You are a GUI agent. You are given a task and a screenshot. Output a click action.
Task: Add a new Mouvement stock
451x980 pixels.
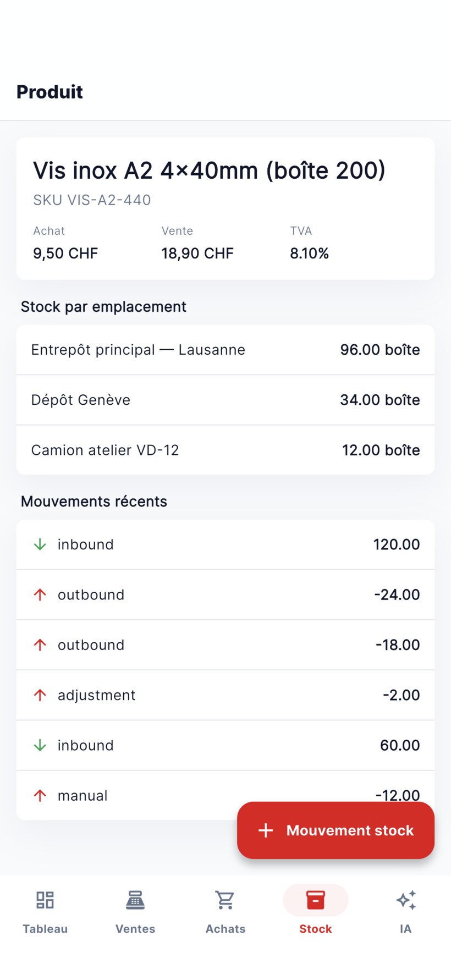pyautogui.click(x=335, y=830)
